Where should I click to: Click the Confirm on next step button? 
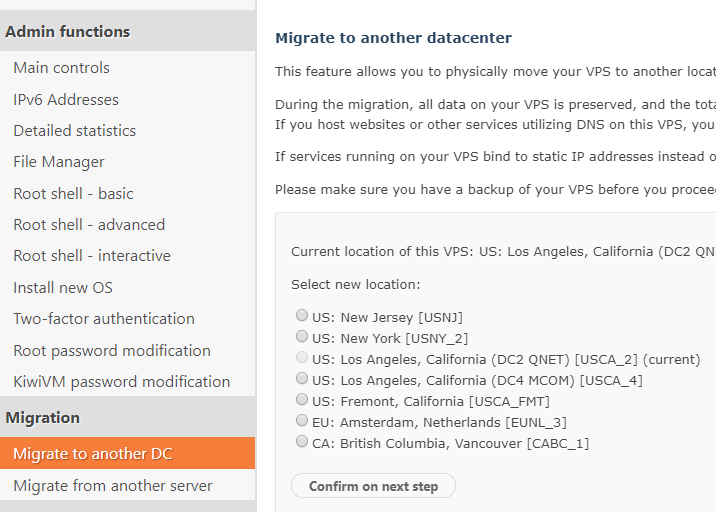click(373, 486)
